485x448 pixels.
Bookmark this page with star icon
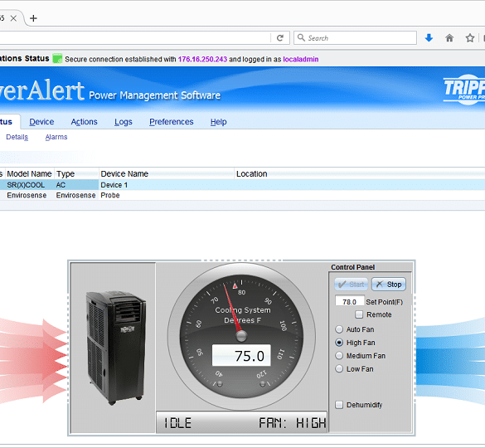pos(470,38)
